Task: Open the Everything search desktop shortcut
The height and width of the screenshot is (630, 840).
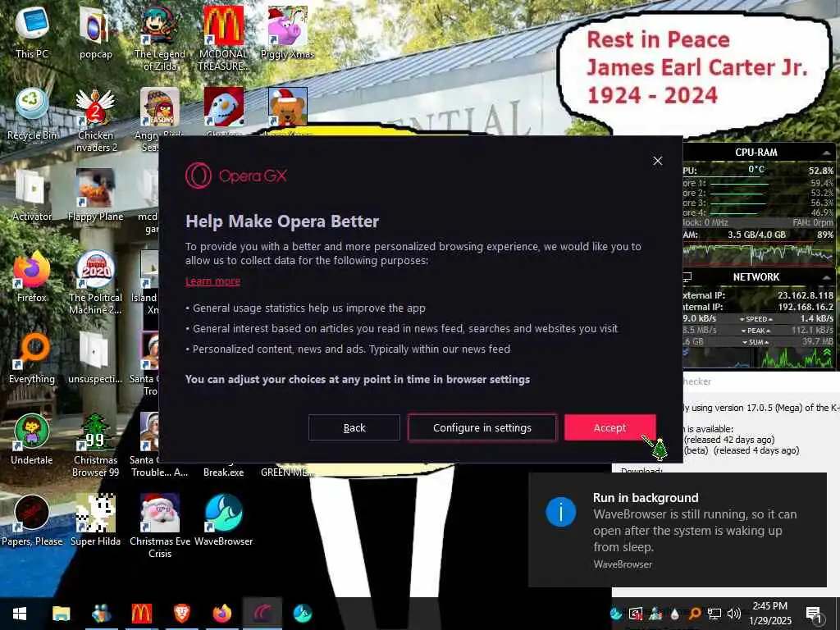Action: 32,358
